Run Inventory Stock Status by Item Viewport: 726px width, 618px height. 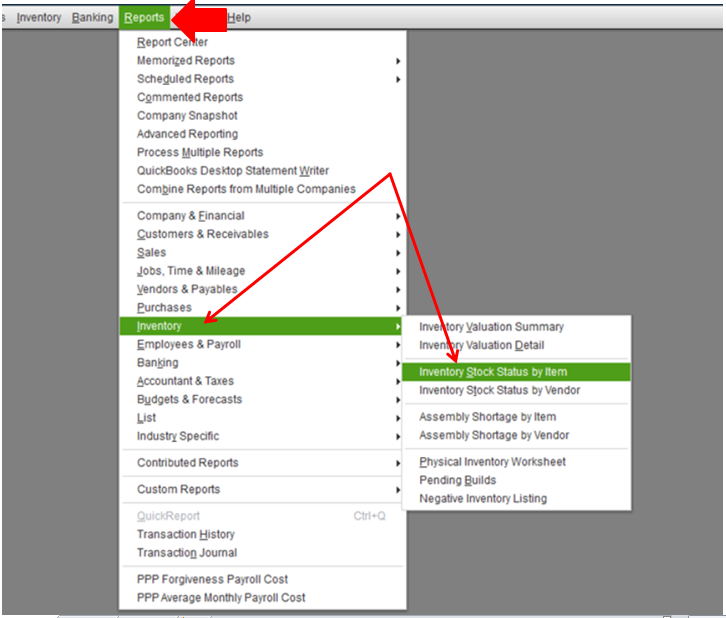516,372
